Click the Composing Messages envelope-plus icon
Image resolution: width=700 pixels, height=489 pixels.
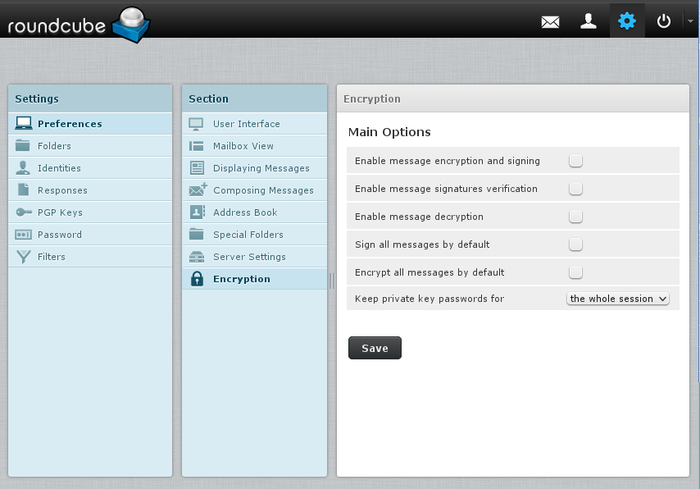coord(198,190)
